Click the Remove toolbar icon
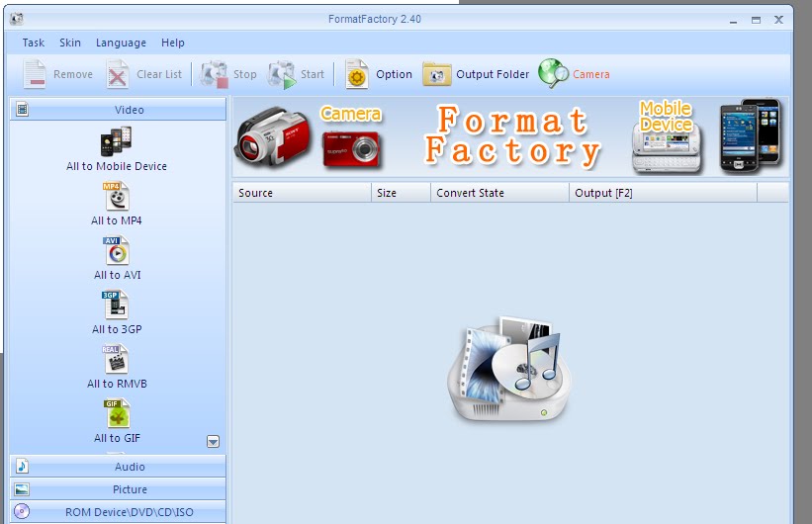Image resolution: width=812 pixels, height=524 pixels. tap(35, 74)
